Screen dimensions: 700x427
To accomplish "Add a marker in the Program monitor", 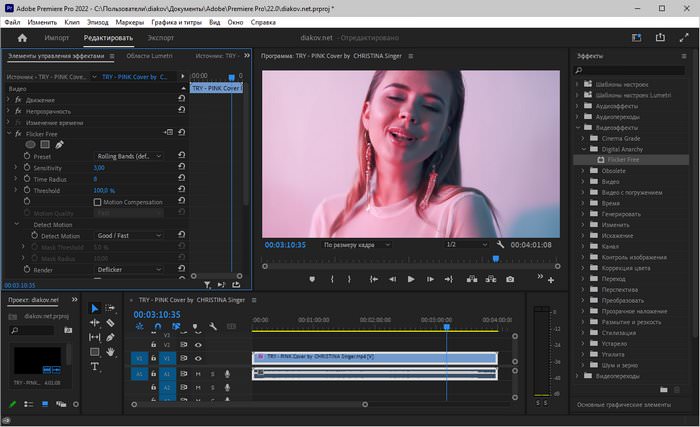I will pos(313,279).
